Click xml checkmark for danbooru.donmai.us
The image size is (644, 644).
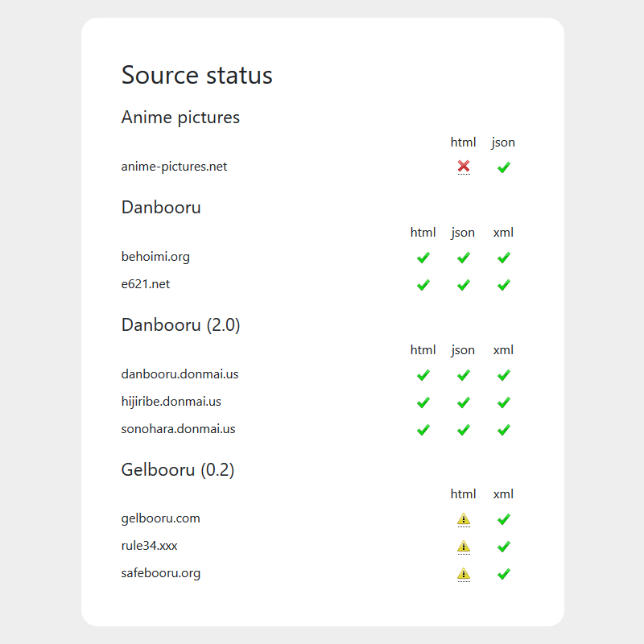504,375
